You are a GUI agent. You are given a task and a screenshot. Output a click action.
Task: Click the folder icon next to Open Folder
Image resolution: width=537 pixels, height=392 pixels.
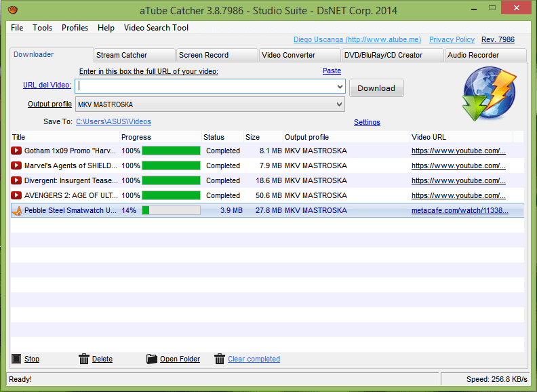(151, 359)
